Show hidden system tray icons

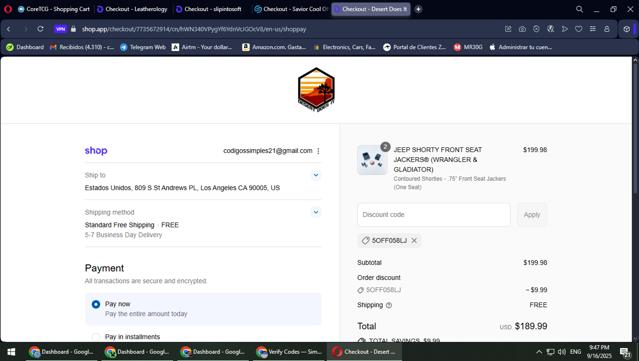539,352
